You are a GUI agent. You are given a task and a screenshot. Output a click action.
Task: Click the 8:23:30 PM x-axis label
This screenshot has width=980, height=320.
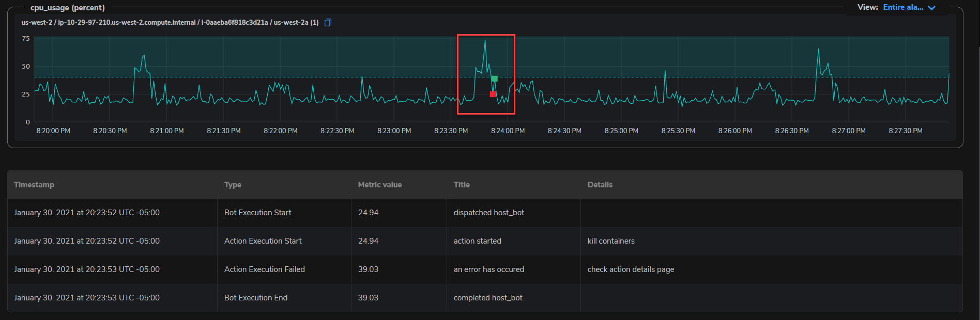[451, 131]
